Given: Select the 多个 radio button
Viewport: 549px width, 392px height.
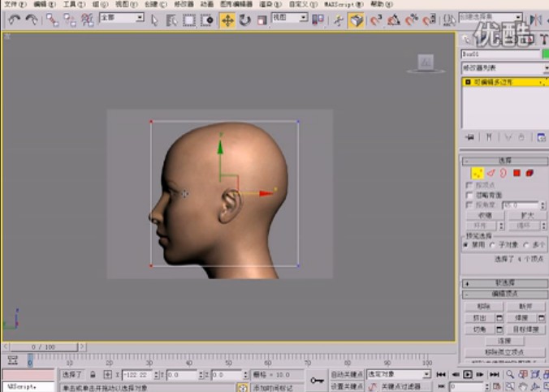Looking at the screenshot, I should 525,244.
